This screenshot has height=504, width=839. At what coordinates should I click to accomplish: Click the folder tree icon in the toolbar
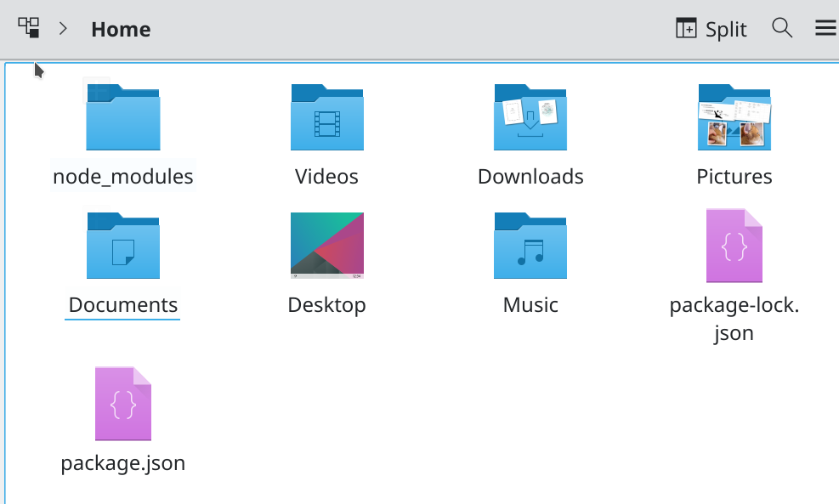29,27
